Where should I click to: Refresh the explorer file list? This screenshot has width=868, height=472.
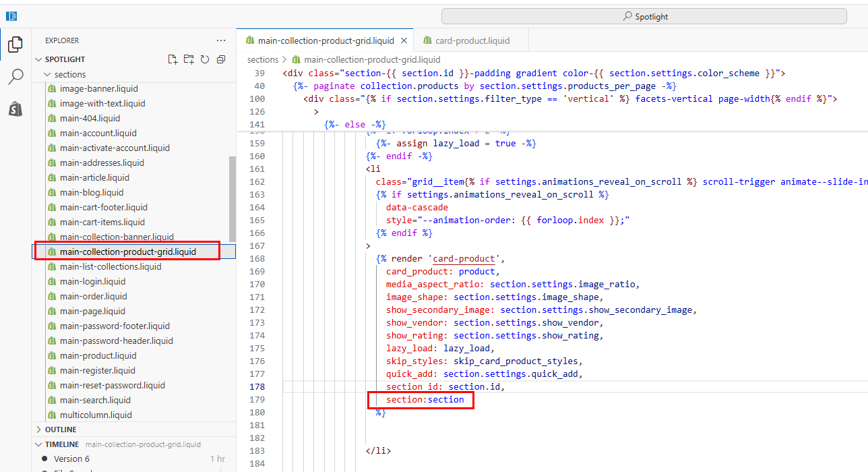205,59
